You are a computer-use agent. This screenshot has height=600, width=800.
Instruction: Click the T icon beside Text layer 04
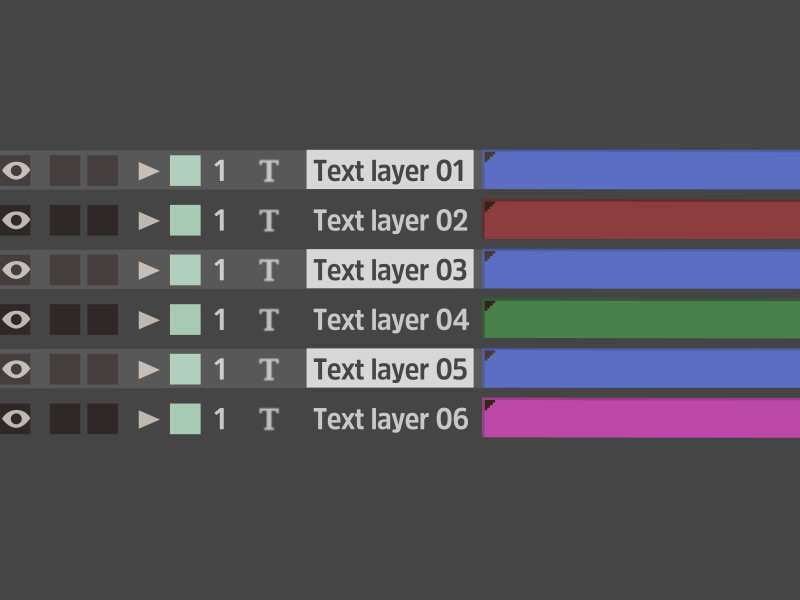click(x=268, y=320)
